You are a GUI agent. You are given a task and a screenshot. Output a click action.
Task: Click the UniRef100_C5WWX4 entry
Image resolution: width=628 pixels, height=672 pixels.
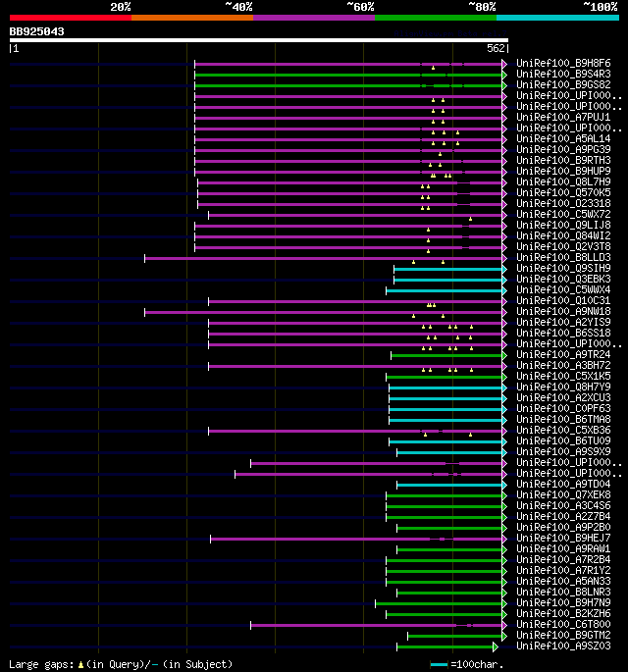point(563,289)
